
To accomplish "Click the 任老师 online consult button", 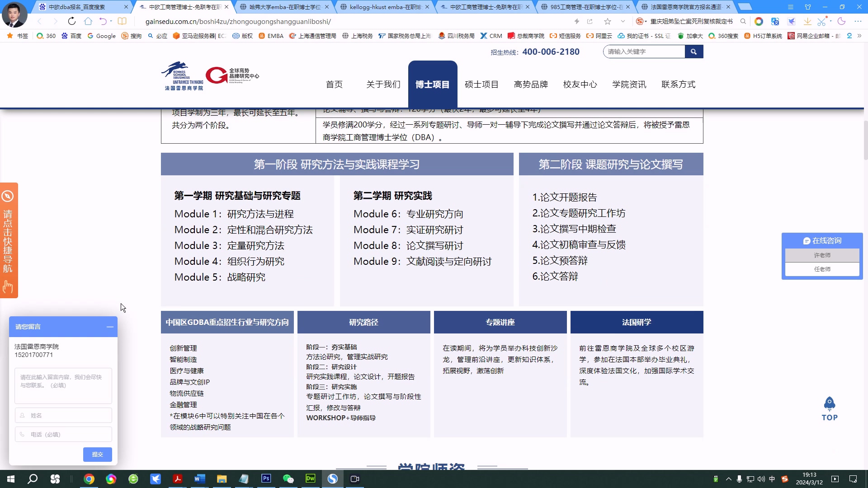I will coord(822,269).
